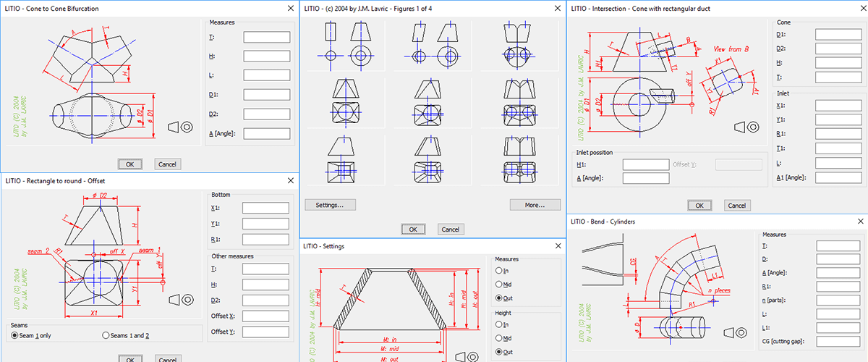The width and height of the screenshot is (868, 362).
Task: Click OK in Cone with rectangular duct dialog
Action: point(699,206)
